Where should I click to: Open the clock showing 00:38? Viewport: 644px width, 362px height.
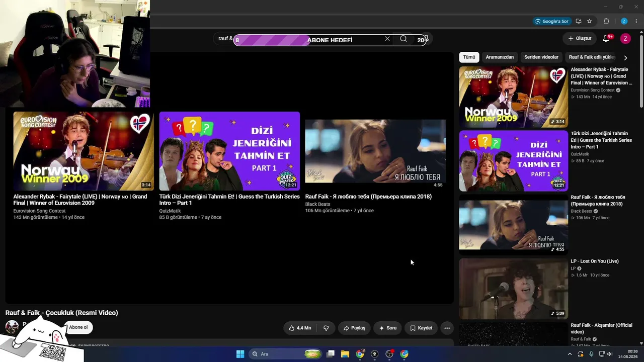coord(628,354)
